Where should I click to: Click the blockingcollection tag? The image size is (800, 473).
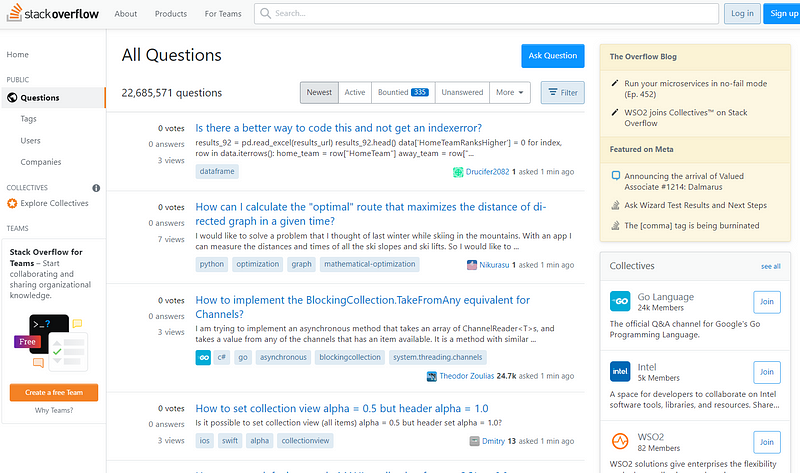pyautogui.click(x=350, y=357)
